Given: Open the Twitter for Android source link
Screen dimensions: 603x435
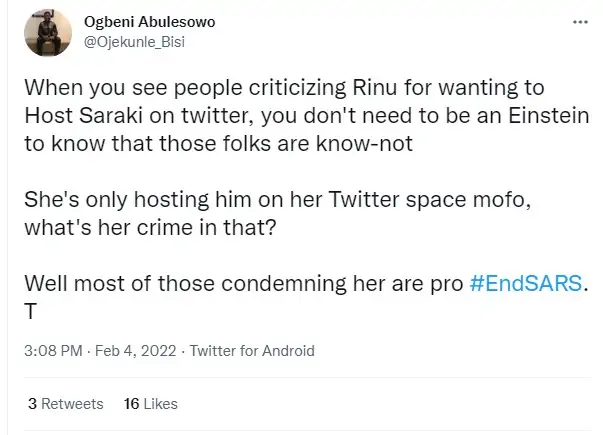Looking at the screenshot, I should click(x=250, y=350).
